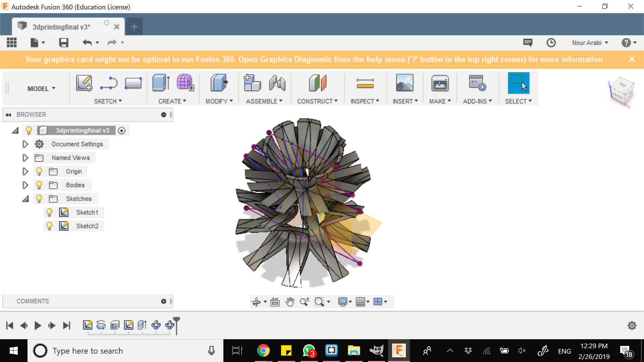Screen dimensions: 644x362
Task: Open the INSPECT menu
Action: [365, 101]
